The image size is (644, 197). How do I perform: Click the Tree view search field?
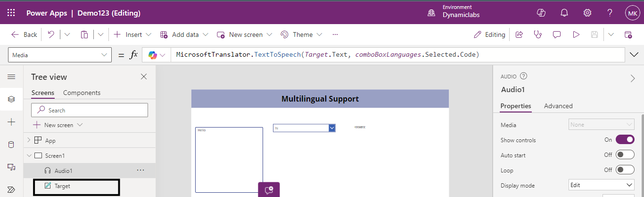90,110
